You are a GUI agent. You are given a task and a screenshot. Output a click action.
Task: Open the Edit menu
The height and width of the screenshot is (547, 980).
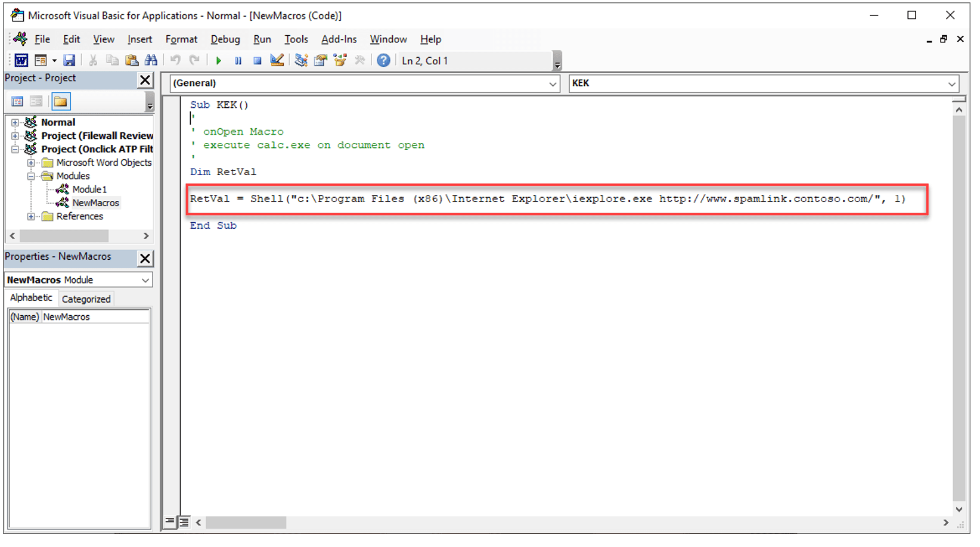(x=72, y=39)
